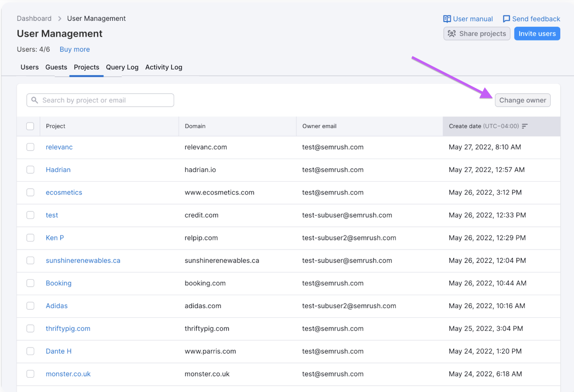
Task: Open the Guests tab
Action: tap(56, 67)
